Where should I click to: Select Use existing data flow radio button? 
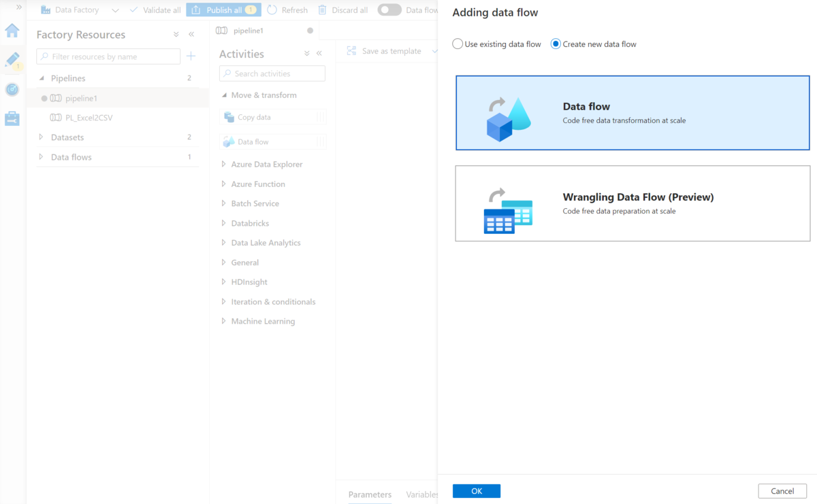(x=458, y=44)
